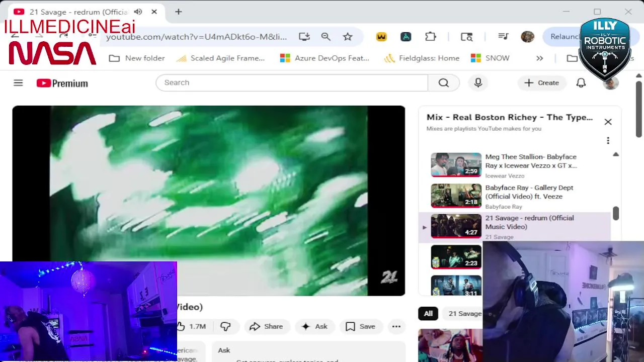Open the browser zoom magnifier icon
The width and height of the screenshot is (644, 362).
click(x=326, y=37)
